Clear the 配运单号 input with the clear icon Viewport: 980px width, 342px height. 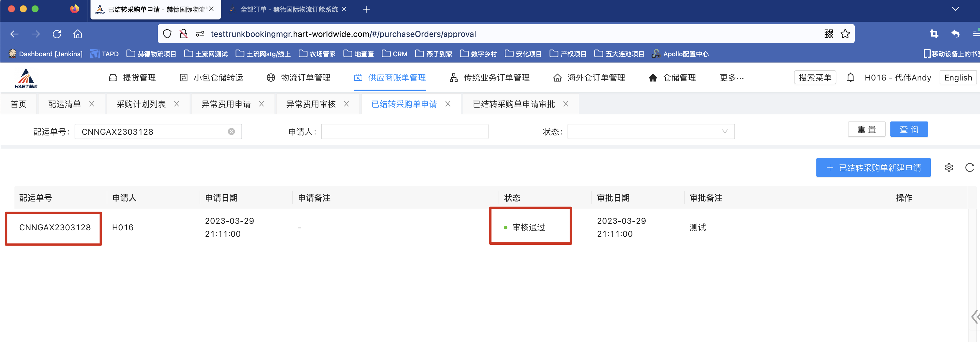point(231,131)
